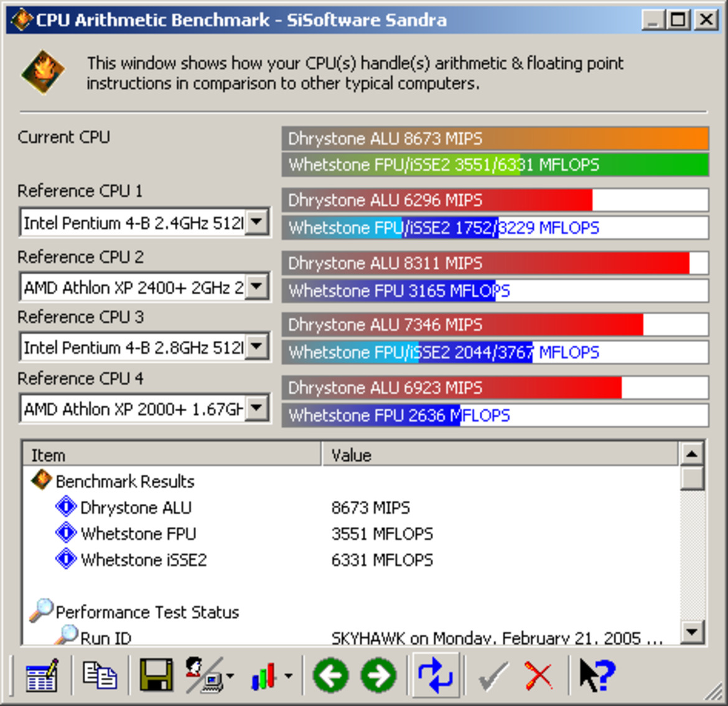Screen dimensions: 728x706
Task: Click the Value column header
Action: click(x=500, y=454)
